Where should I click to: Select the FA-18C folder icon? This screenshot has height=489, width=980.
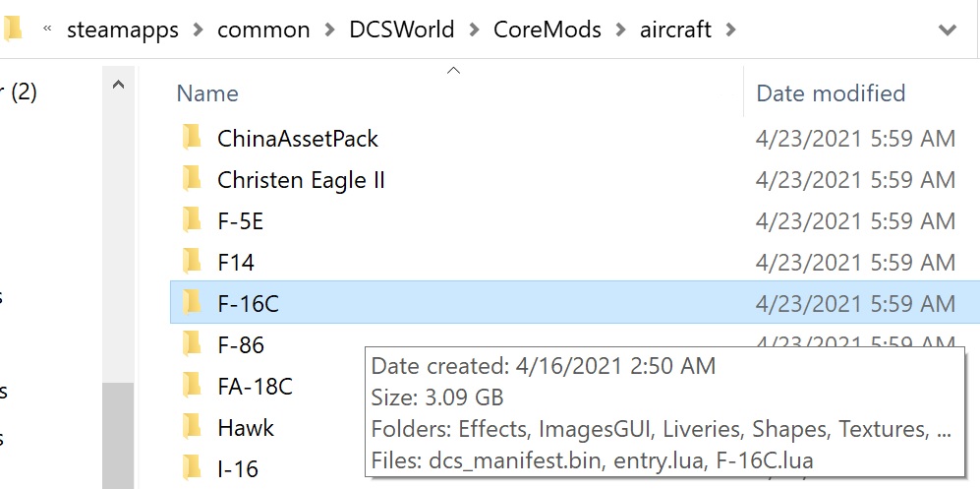tap(192, 385)
